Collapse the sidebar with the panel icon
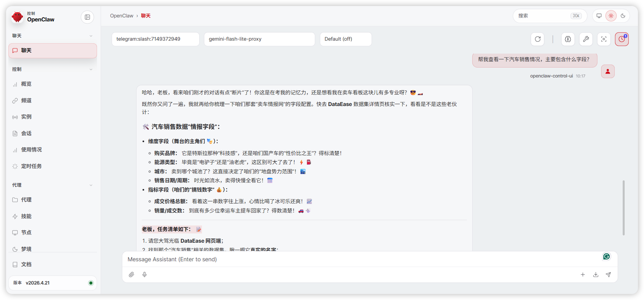The height and width of the screenshot is (300, 644). coord(87,17)
